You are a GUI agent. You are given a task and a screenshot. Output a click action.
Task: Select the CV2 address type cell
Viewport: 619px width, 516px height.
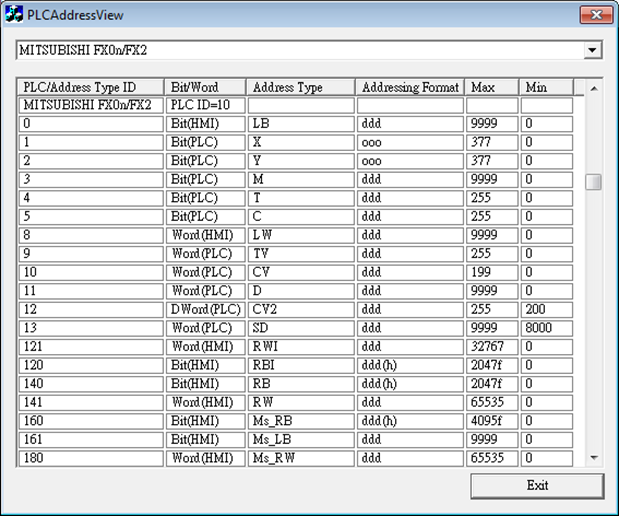point(301,309)
